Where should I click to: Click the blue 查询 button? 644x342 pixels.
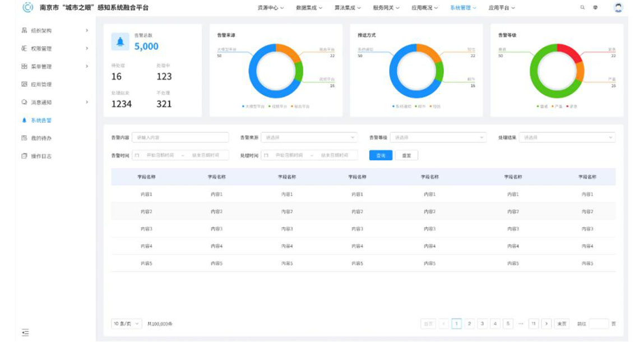tap(381, 155)
